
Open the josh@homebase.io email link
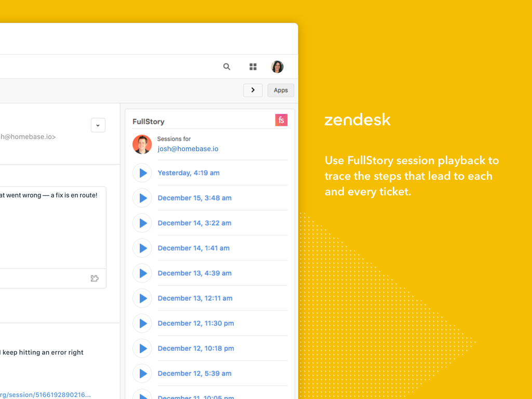coord(188,149)
